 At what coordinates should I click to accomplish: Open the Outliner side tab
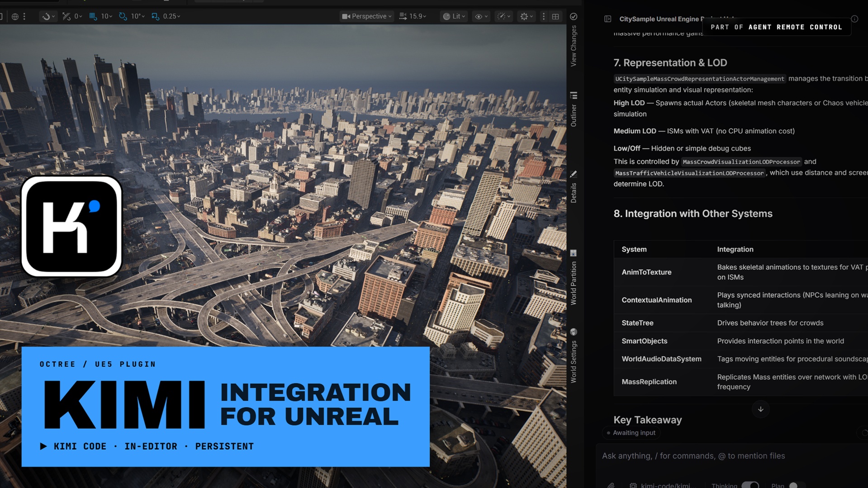[x=574, y=115]
